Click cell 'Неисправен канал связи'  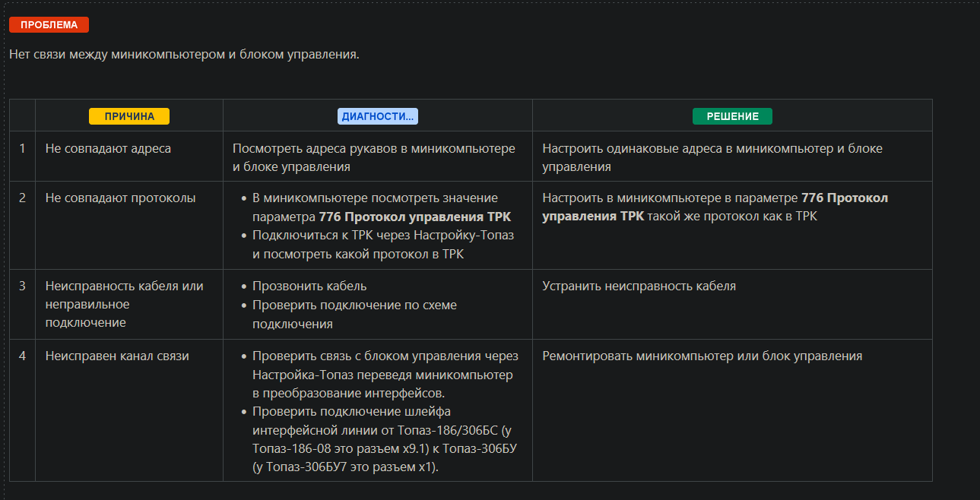[x=129, y=410]
